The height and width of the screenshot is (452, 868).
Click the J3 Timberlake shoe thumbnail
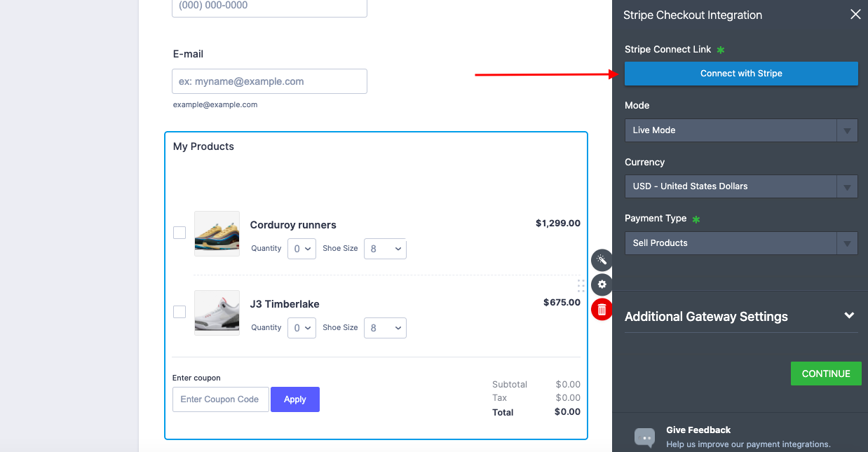pyautogui.click(x=217, y=313)
